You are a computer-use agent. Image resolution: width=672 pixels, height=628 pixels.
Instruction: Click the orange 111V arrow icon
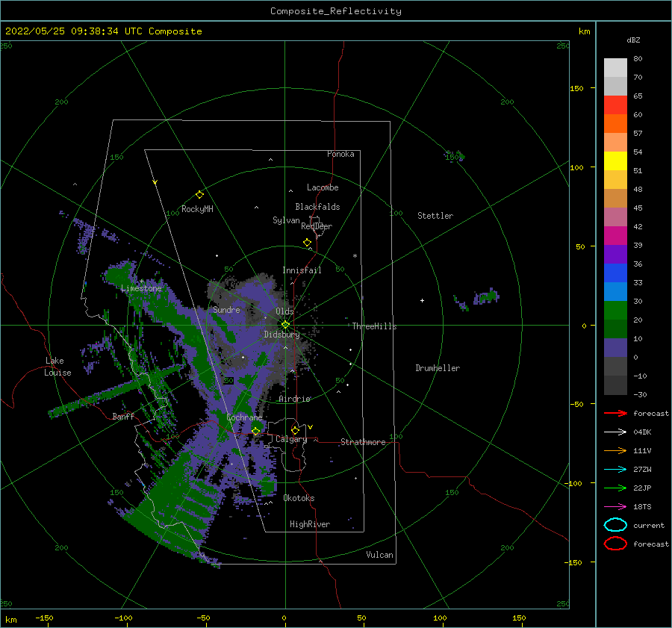pyautogui.click(x=615, y=450)
